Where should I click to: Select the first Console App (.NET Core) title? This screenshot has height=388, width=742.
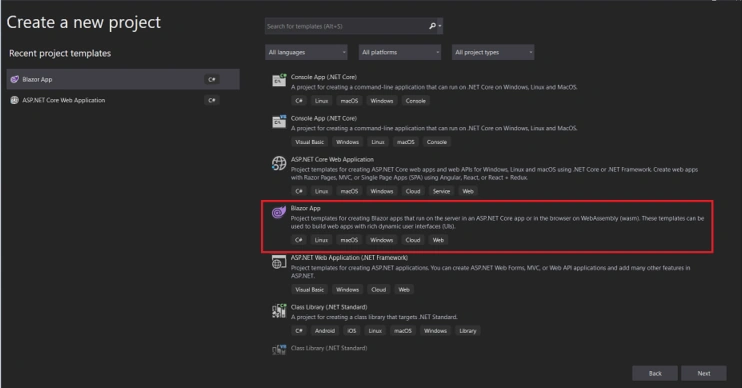click(x=324, y=77)
